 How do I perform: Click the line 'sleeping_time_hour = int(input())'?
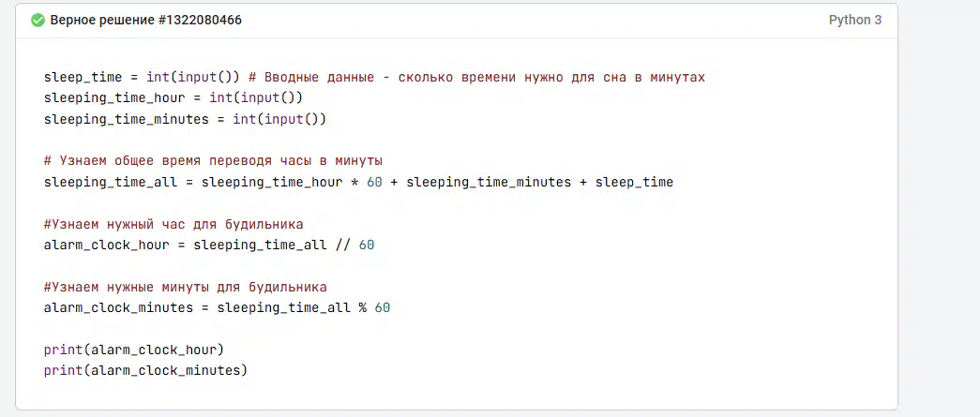173,98
